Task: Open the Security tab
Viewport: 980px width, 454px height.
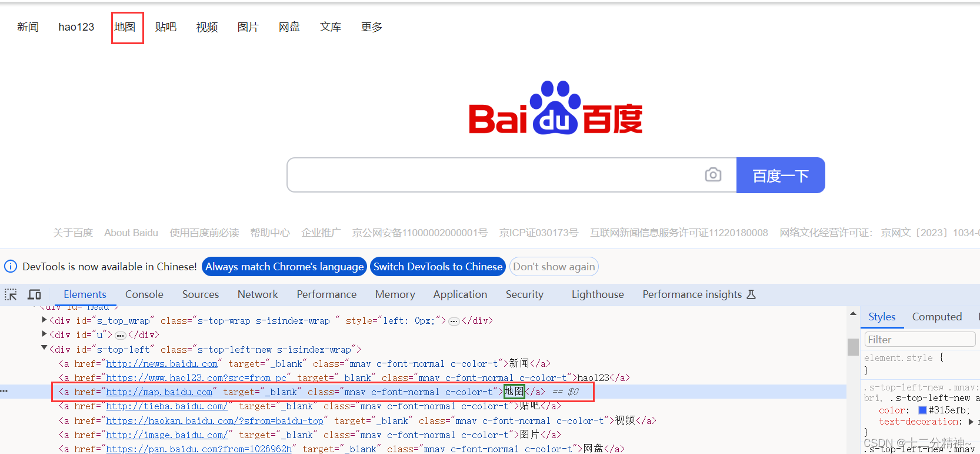Action: pos(524,294)
